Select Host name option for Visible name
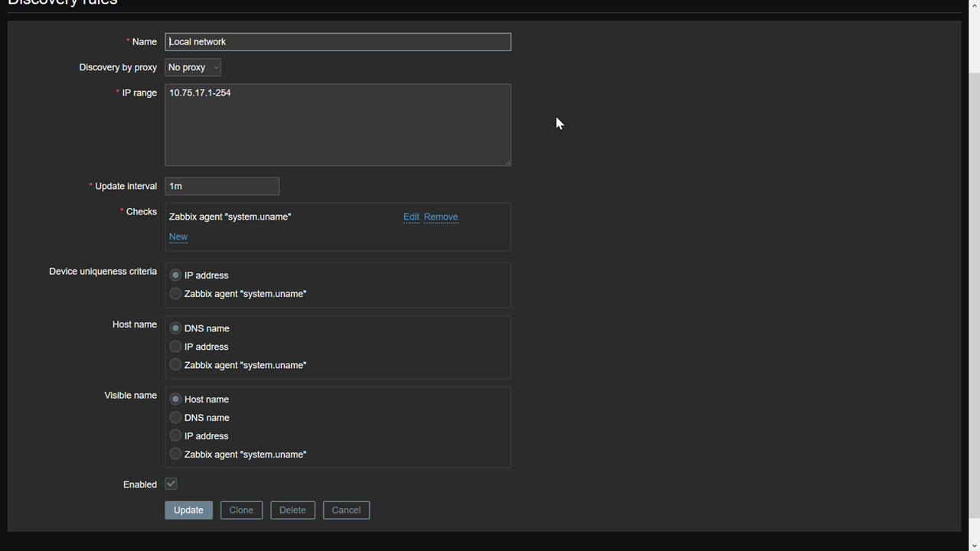The image size is (980, 551). (176, 399)
